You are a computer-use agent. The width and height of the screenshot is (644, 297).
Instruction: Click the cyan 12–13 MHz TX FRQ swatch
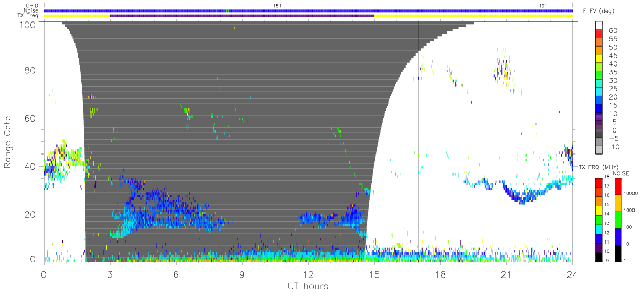pyautogui.click(x=599, y=229)
